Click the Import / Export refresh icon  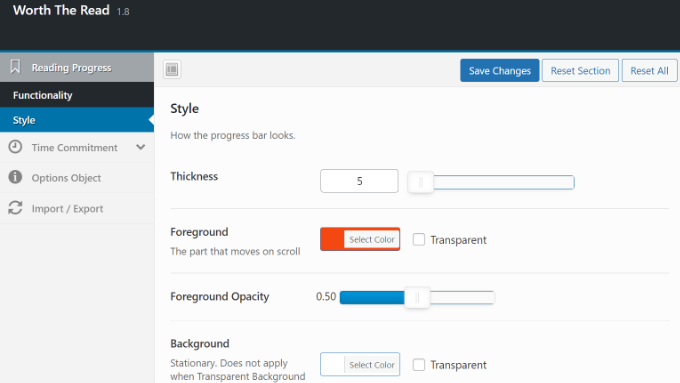[x=15, y=208]
